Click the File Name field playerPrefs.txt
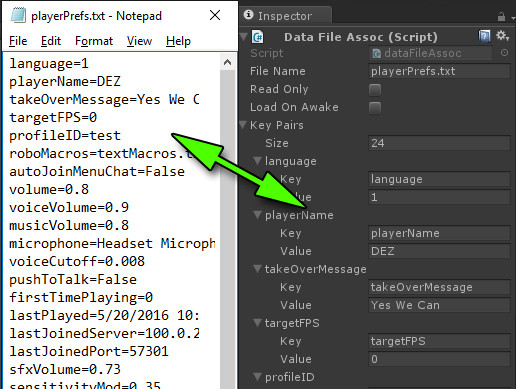The width and height of the screenshot is (516, 389). pos(439,71)
